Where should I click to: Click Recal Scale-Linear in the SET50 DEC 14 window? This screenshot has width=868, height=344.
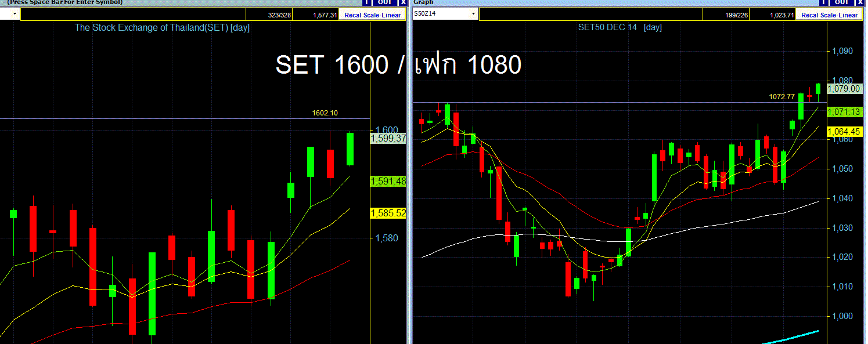[x=830, y=15]
